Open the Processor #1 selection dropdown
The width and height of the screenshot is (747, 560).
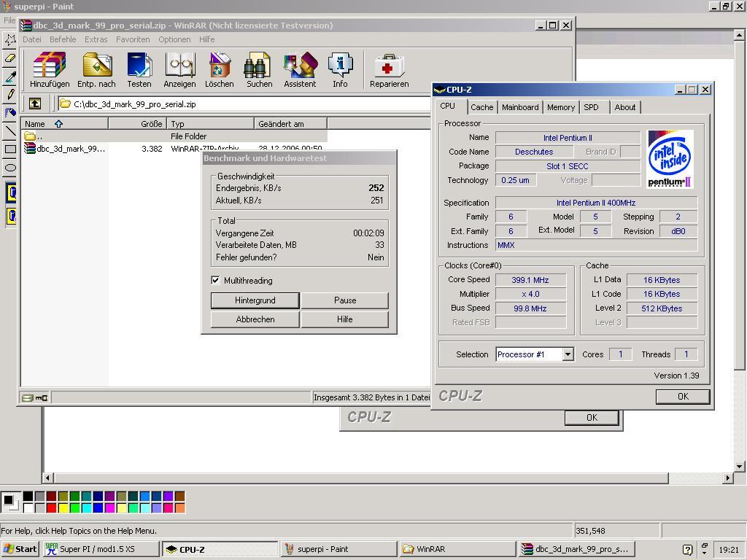(x=568, y=354)
